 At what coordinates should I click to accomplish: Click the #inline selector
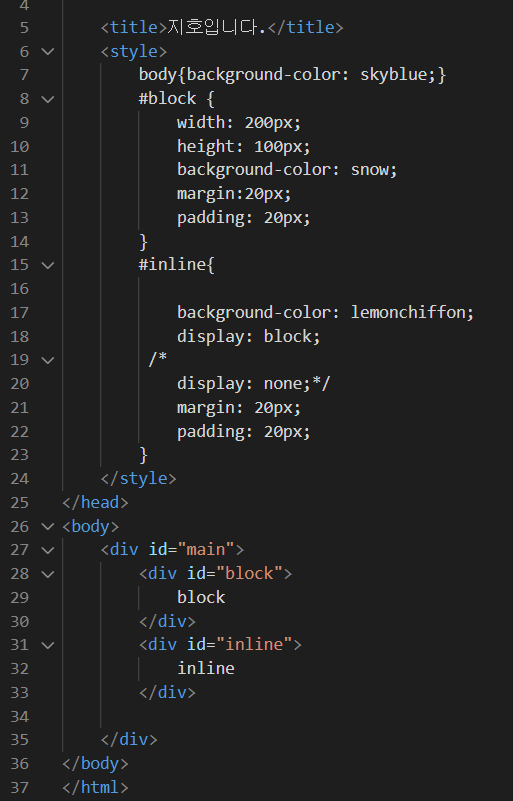pyautogui.click(x=173, y=265)
